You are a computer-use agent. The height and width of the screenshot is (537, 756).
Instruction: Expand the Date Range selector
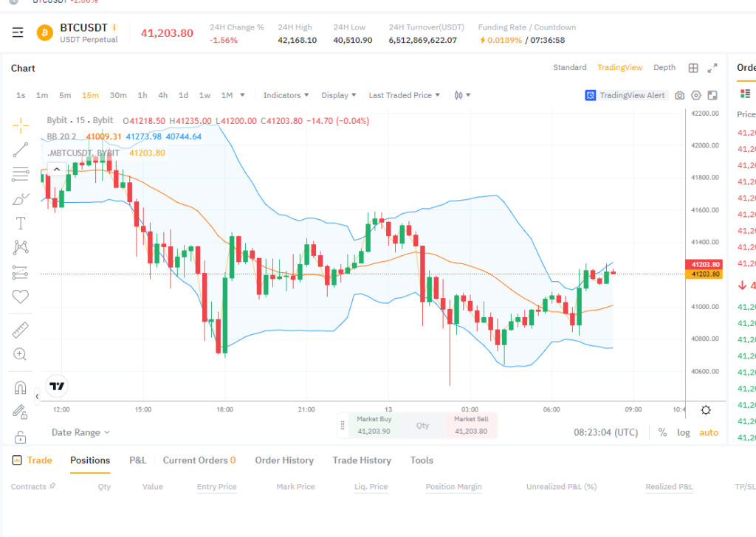coord(80,432)
